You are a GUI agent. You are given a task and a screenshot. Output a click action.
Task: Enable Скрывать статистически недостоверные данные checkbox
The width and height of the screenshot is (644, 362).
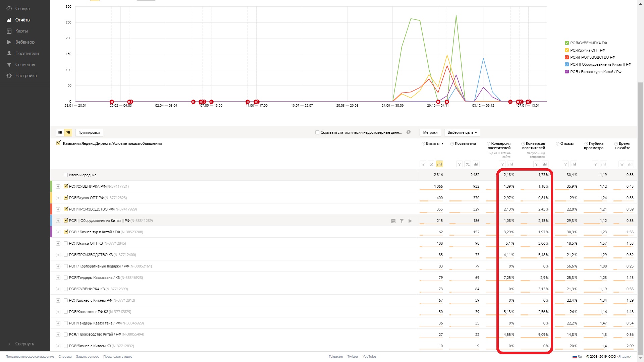317,132
